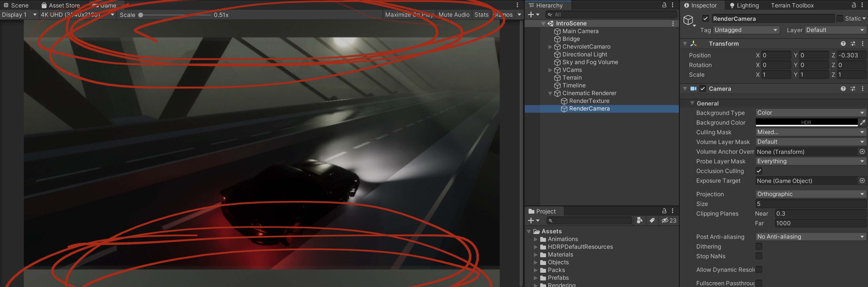The height and width of the screenshot is (287, 868).
Task: Open IntroScene options menu dots
Action: (x=673, y=24)
